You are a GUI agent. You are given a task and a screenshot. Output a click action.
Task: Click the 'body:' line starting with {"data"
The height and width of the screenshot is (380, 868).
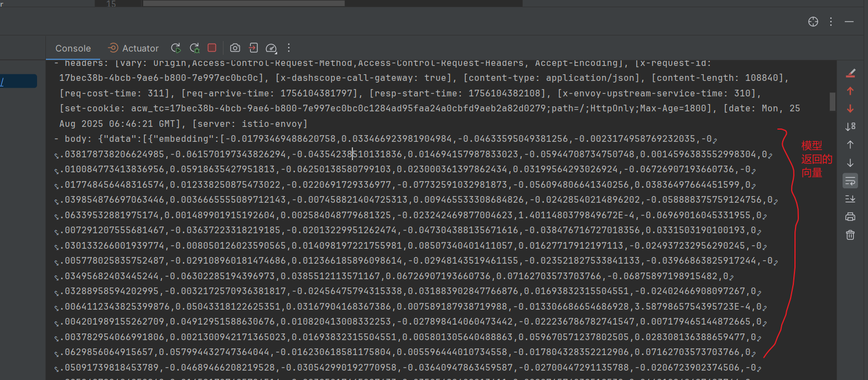point(386,139)
